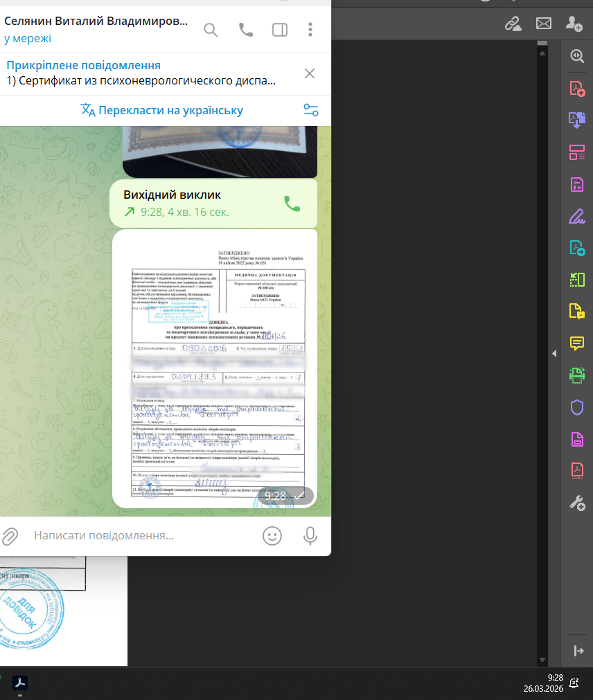Open Acrobat More Tools wrench icon
This screenshot has width=593, height=700.
(x=577, y=503)
